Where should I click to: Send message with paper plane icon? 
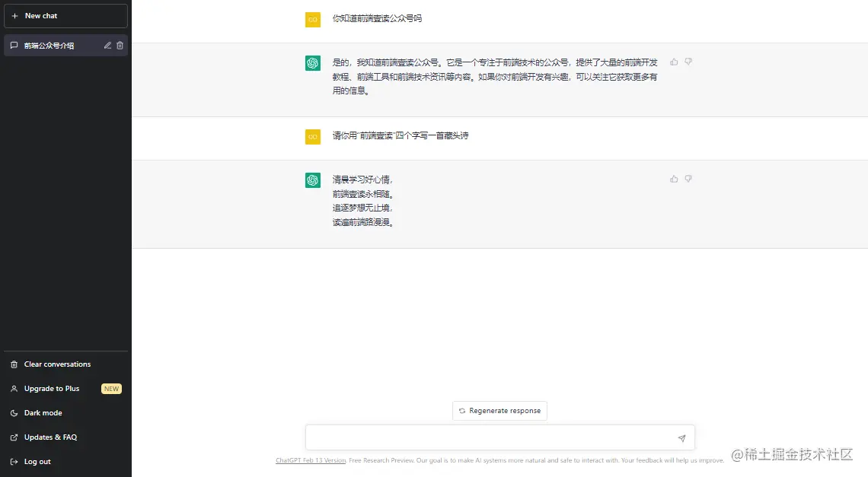coord(681,438)
